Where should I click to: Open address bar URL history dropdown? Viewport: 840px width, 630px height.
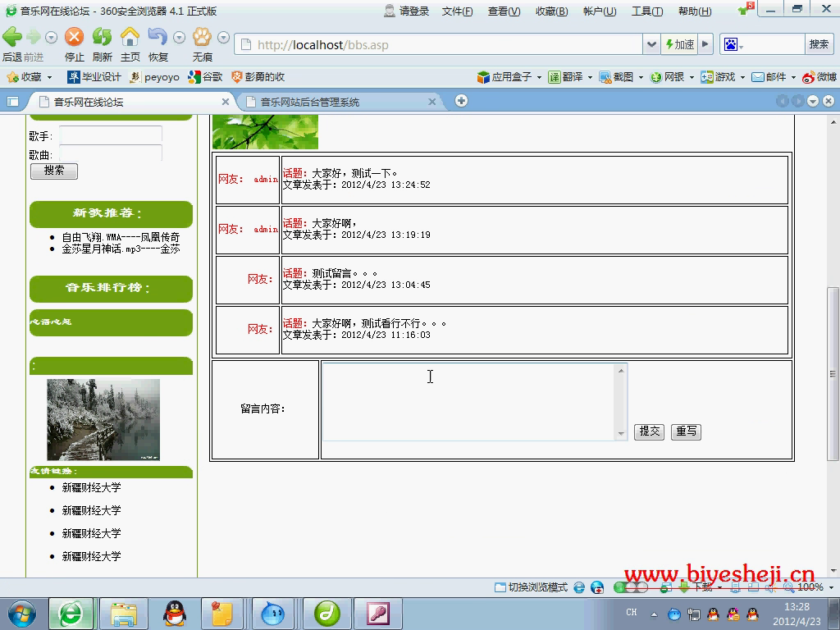pyautogui.click(x=651, y=44)
